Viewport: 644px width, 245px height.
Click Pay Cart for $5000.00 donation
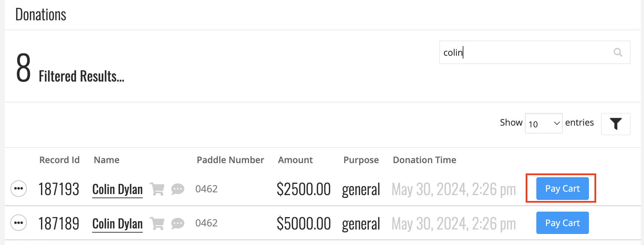(x=562, y=223)
